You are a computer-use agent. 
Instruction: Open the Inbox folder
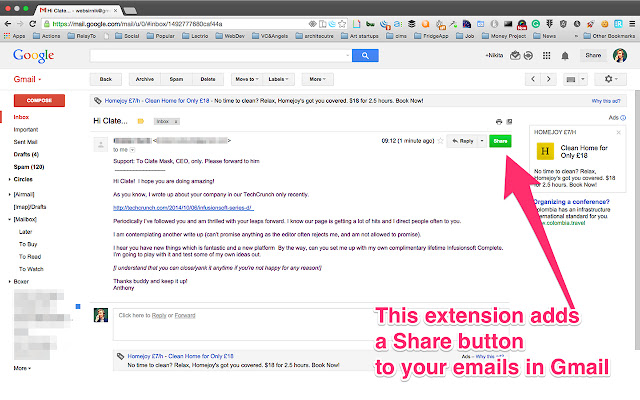click(x=21, y=117)
